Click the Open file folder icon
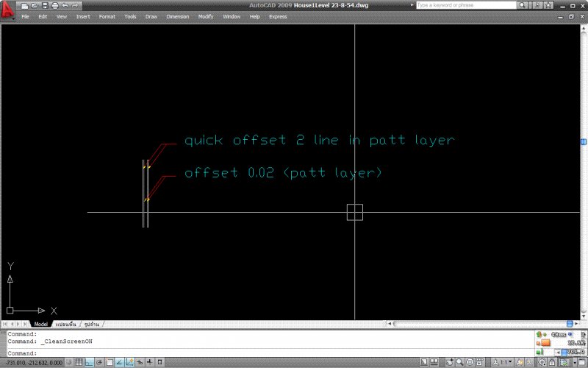Image resolution: width=588 pixels, height=368 pixels. coord(35,5)
